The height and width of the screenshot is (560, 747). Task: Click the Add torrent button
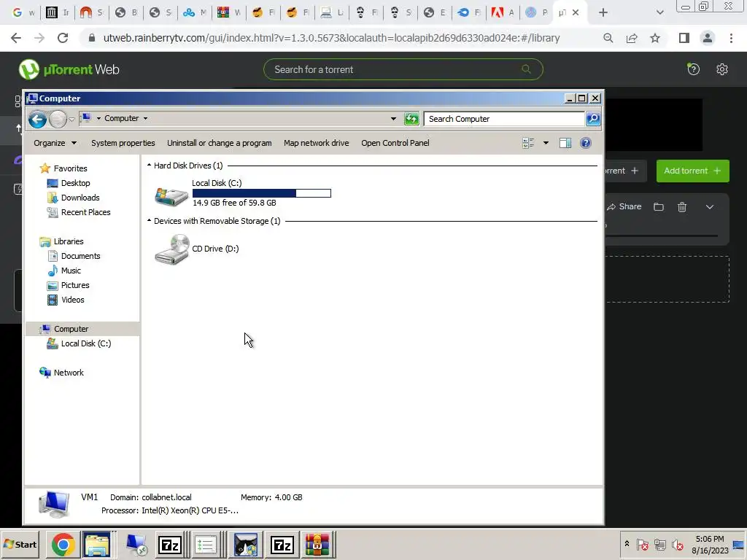click(x=693, y=171)
